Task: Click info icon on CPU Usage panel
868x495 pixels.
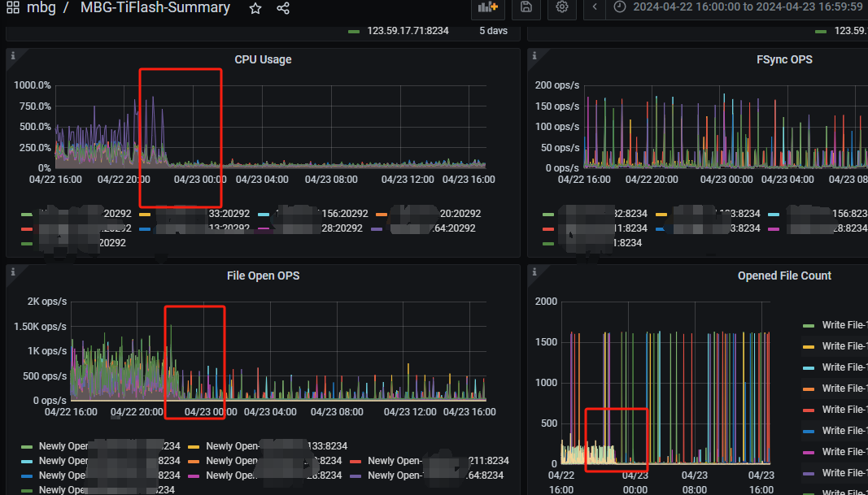Action: 13,55
